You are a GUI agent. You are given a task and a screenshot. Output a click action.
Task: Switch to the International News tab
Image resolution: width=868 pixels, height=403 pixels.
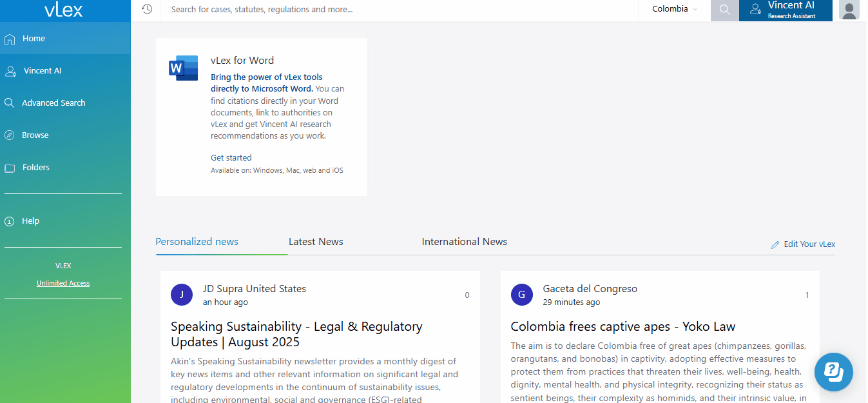click(x=464, y=242)
